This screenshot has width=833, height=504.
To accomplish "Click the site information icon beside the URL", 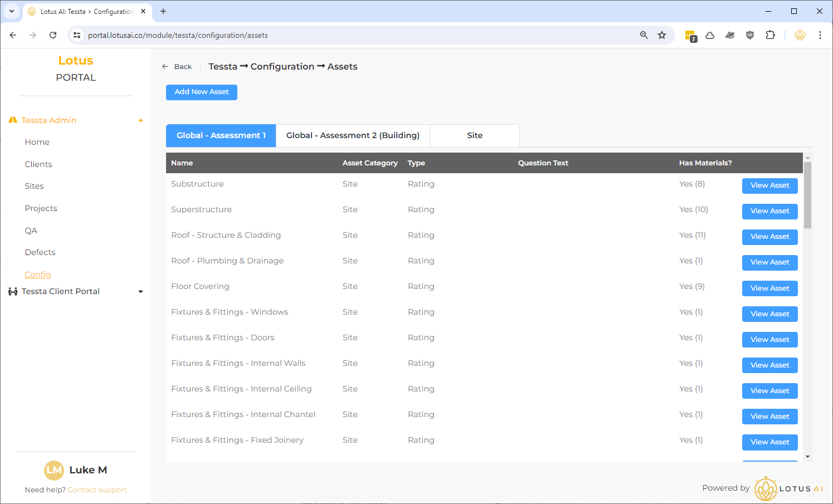I will coord(77,35).
